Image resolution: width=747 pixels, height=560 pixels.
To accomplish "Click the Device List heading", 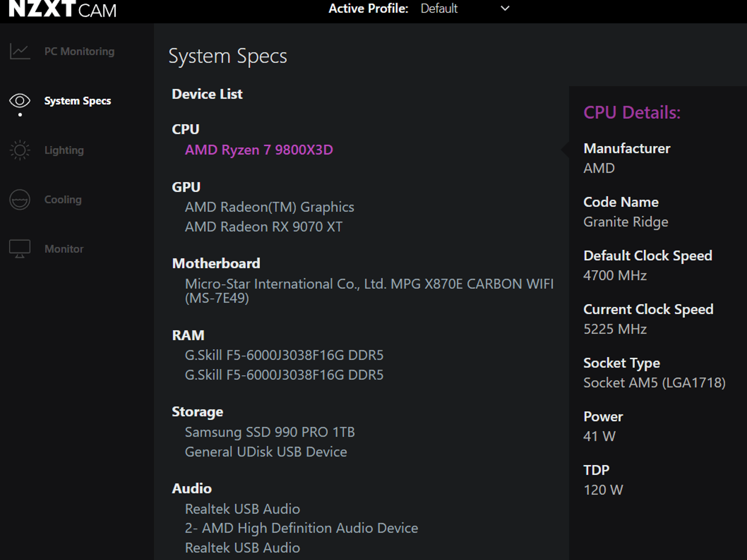I will [207, 94].
